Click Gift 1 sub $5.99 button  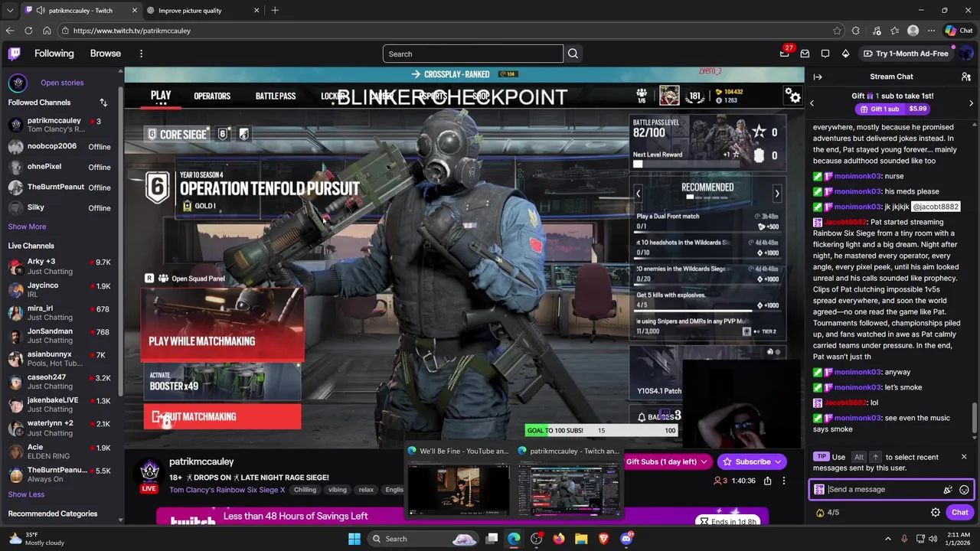coord(893,109)
